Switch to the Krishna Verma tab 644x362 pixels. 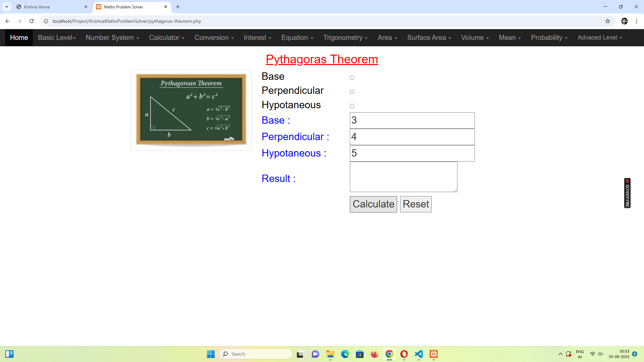pyautogui.click(x=52, y=7)
